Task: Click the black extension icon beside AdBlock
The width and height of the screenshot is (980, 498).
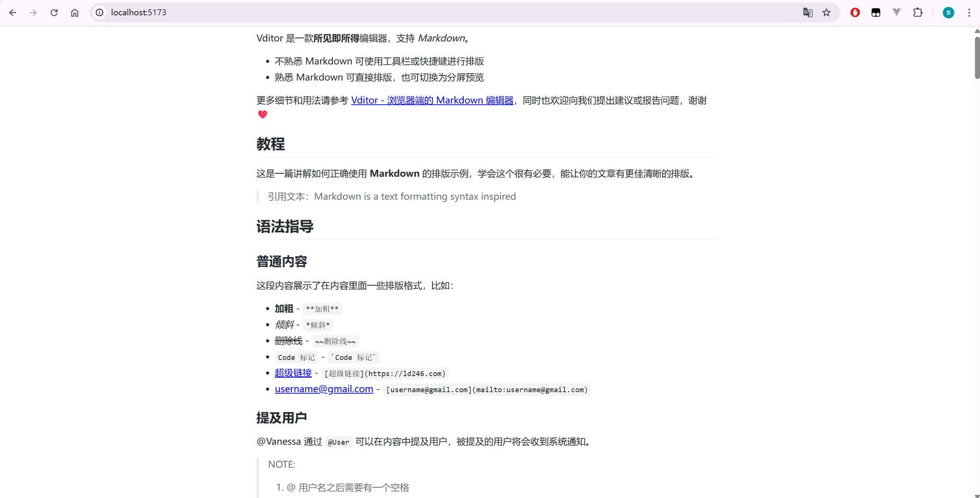Action: coord(876,12)
